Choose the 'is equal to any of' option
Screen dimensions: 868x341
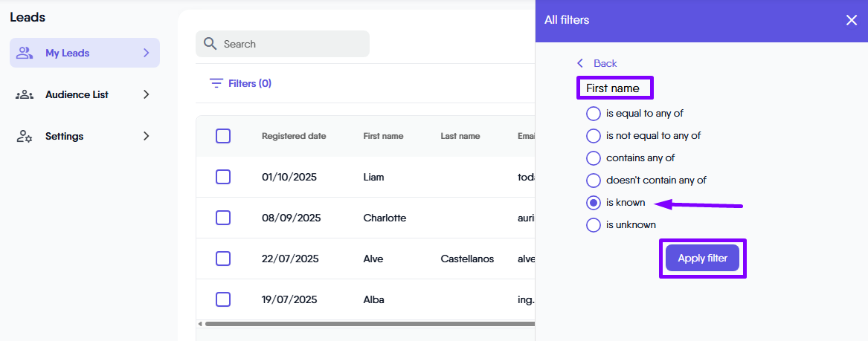pos(594,114)
